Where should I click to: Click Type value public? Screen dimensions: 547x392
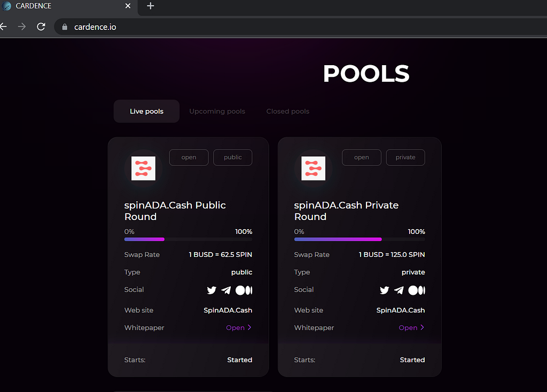(241, 272)
